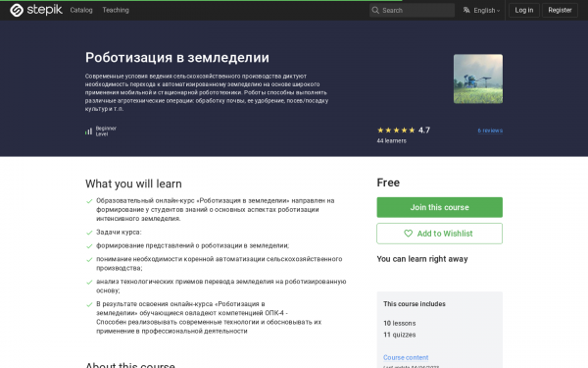Click the This course includes heading

click(x=415, y=304)
